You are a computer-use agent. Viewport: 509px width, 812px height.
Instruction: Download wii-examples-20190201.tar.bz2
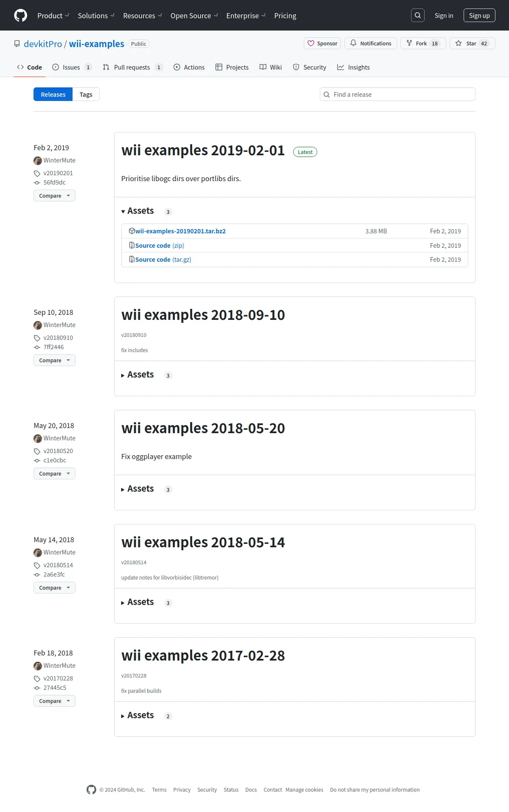point(180,231)
